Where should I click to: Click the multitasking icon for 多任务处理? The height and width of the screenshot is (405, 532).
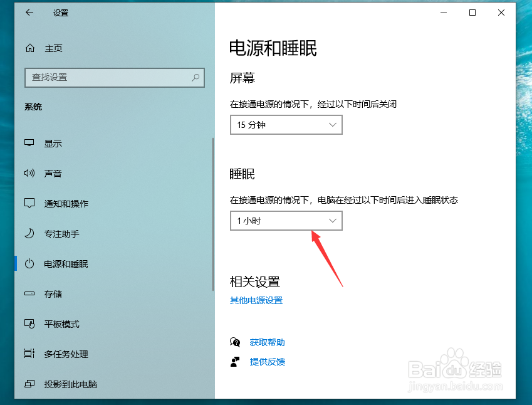click(x=29, y=354)
